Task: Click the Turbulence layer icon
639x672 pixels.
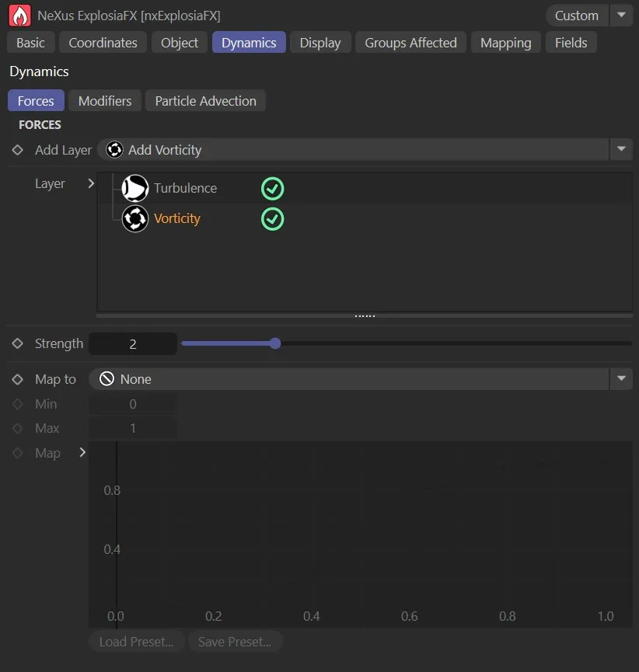Action: click(x=134, y=188)
